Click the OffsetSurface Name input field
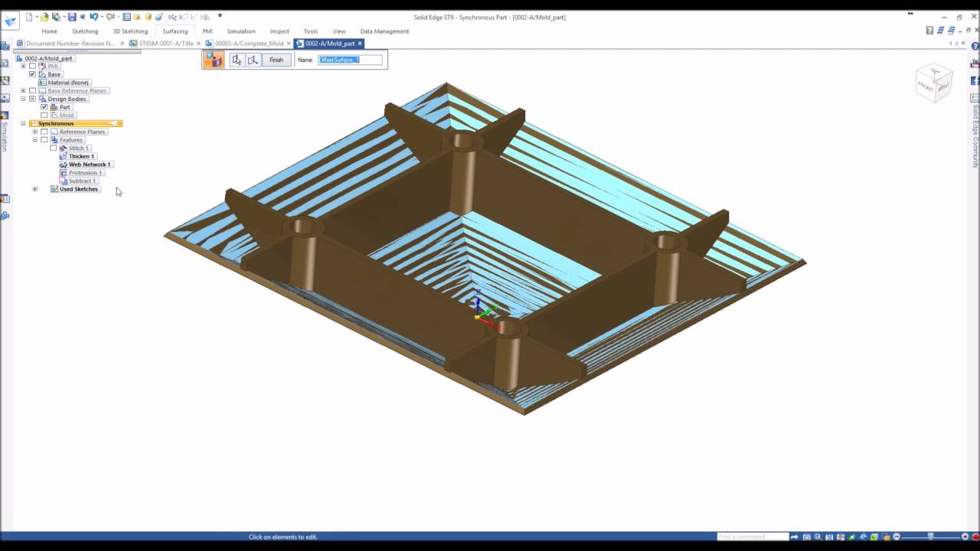 tap(350, 60)
